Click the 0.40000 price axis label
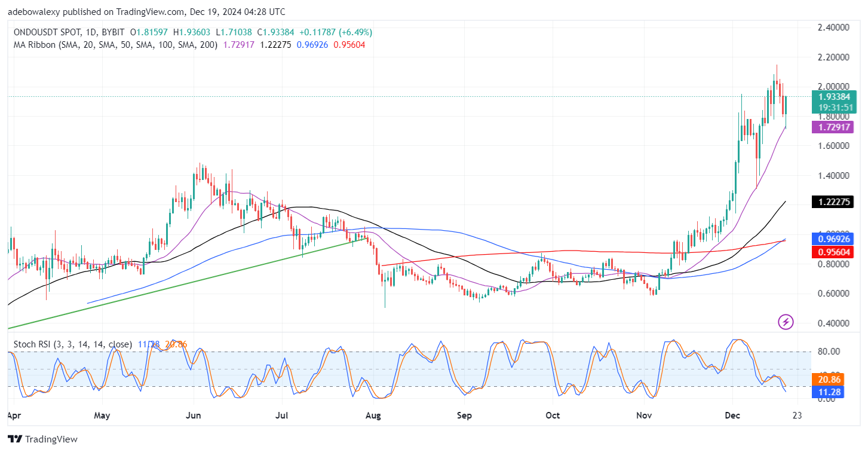868x452 pixels. coord(833,323)
